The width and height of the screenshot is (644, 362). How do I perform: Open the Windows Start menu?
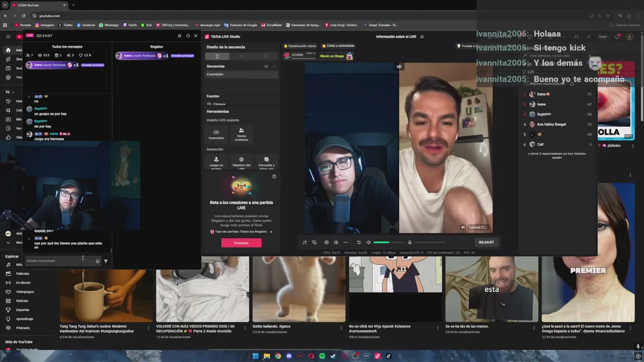click(256, 356)
